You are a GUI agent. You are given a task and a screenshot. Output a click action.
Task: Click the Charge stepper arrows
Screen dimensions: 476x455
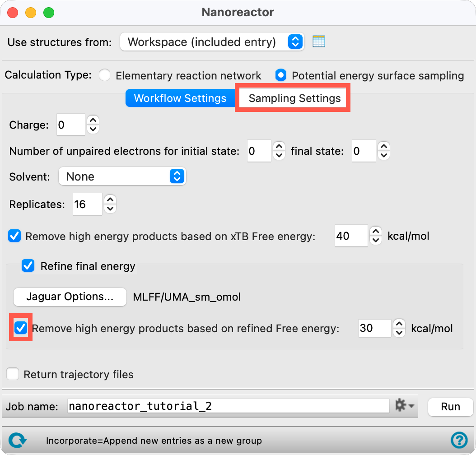click(93, 125)
